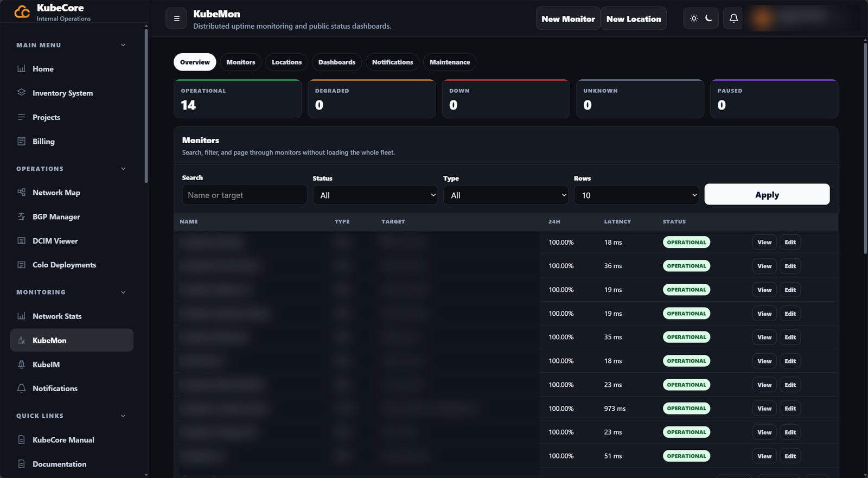The width and height of the screenshot is (868, 478).
Task: Click the KubeCore cloud logo
Action: click(x=22, y=11)
